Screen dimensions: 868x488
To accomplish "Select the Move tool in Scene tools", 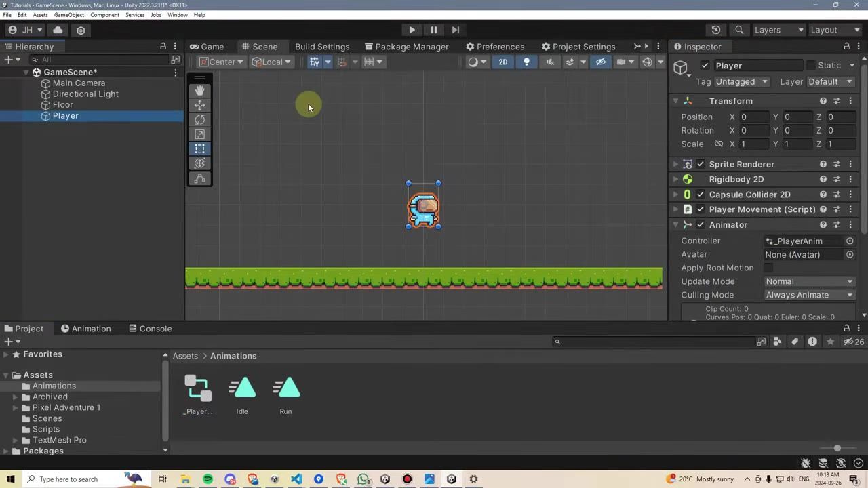I will pos(199,105).
